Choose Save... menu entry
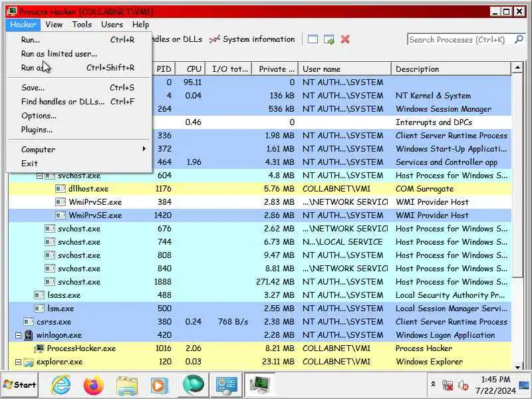The width and height of the screenshot is (532, 399). (79, 88)
